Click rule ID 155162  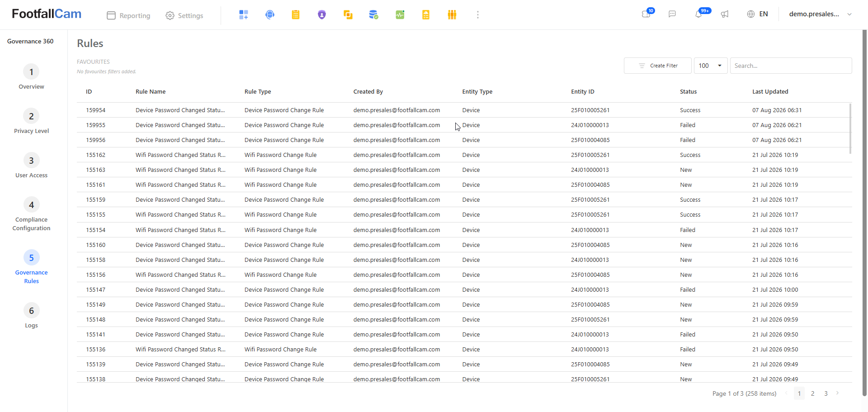[96, 155]
